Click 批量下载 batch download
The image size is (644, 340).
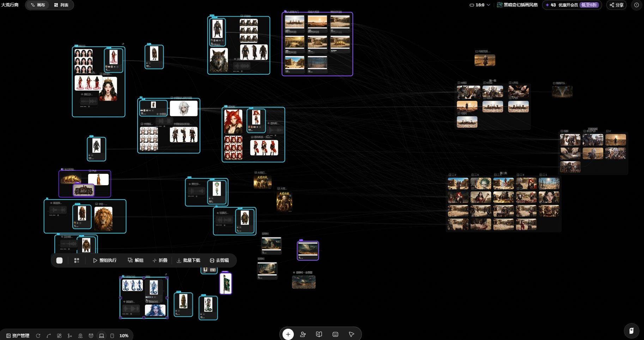tap(188, 260)
